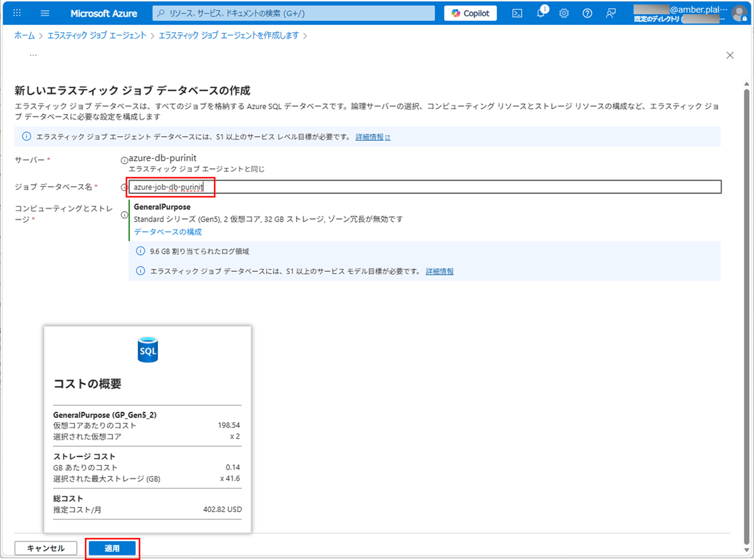Open the hamburger portal menu
This screenshot has width=754, height=560.
pos(45,13)
